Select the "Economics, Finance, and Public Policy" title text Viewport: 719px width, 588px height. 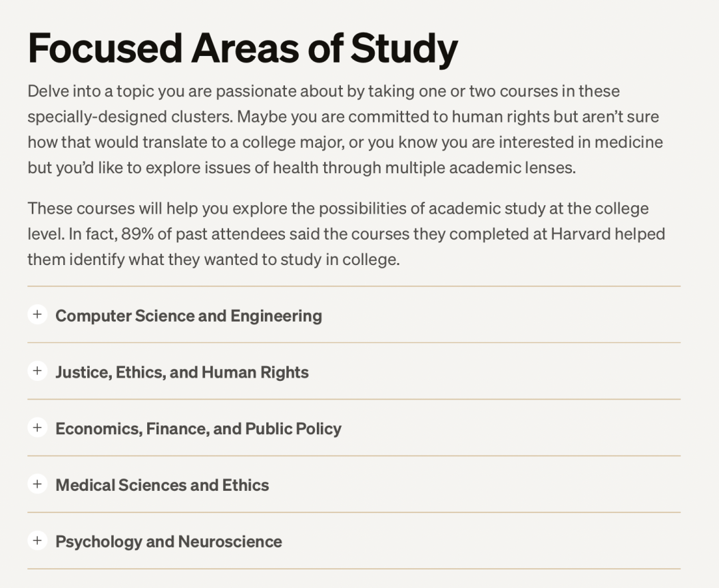click(x=198, y=429)
